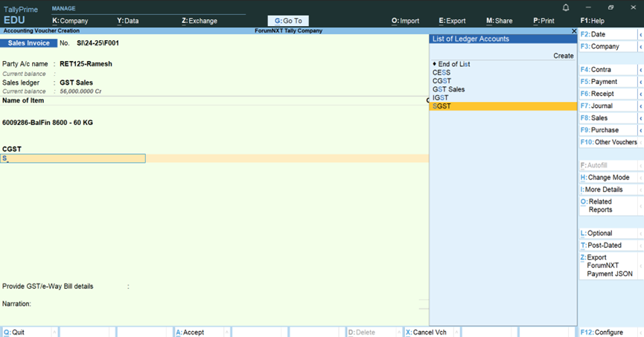Open O: Related Reports
Viewport: 644px width, 337px height.
(608, 205)
